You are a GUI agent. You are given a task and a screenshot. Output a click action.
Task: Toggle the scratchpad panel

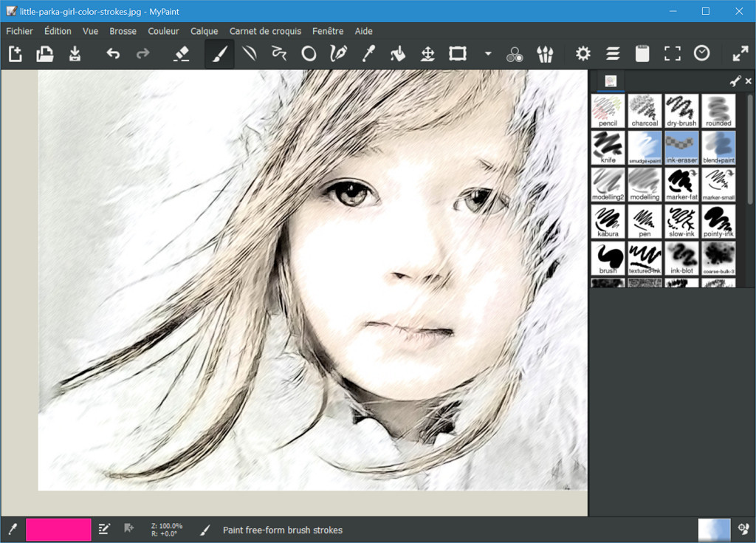coord(642,54)
